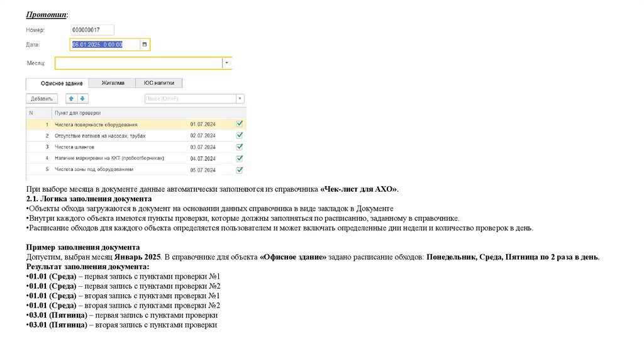The width and height of the screenshot is (644, 361).
Task: Select the row Чистота зоны под оборудованием
Action: point(136,169)
